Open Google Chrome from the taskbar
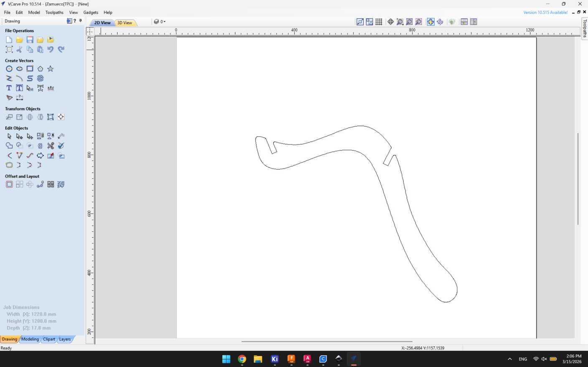 242,359
